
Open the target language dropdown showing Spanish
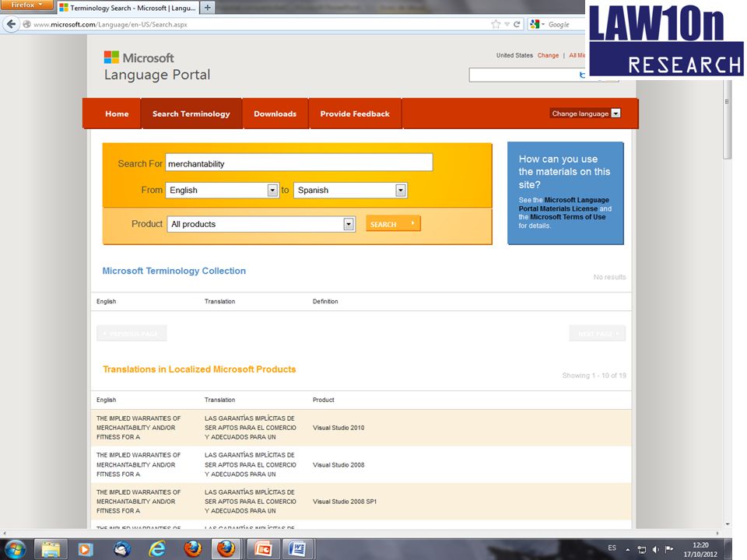click(350, 190)
